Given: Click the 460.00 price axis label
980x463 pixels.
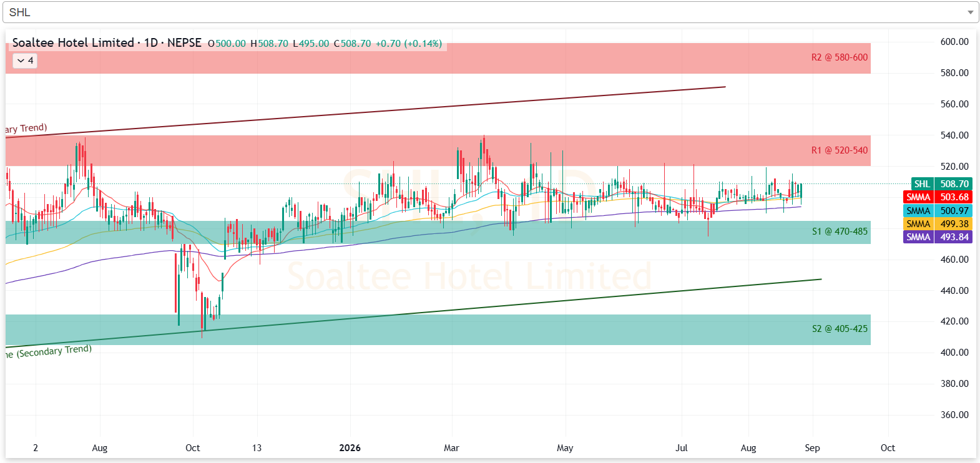Looking at the screenshot, I should click(x=954, y=260).
